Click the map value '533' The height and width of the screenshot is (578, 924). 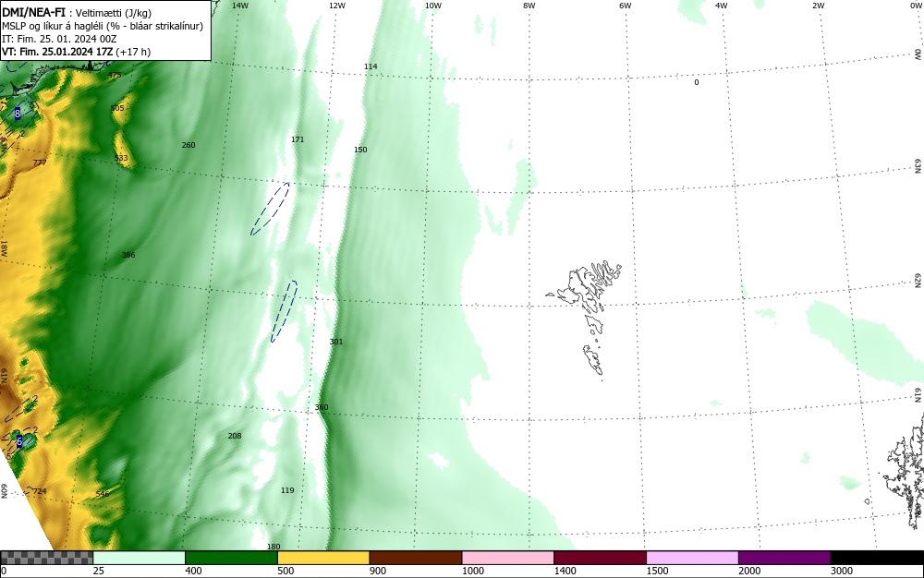click(121, 158)
